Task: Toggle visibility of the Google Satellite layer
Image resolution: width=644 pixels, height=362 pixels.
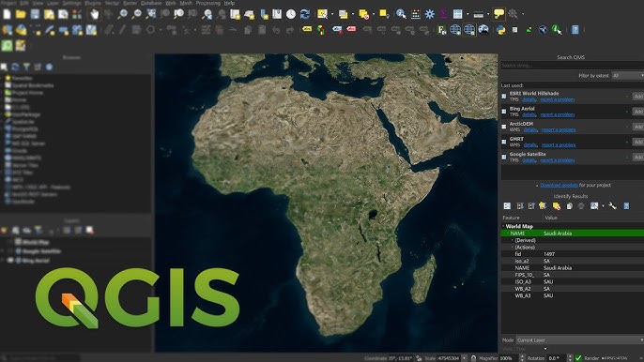Action: [10, 250]
